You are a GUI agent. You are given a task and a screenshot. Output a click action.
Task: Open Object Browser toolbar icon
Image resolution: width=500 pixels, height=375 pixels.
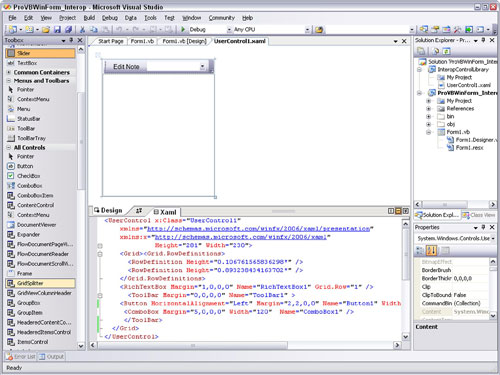click(446, 29)
